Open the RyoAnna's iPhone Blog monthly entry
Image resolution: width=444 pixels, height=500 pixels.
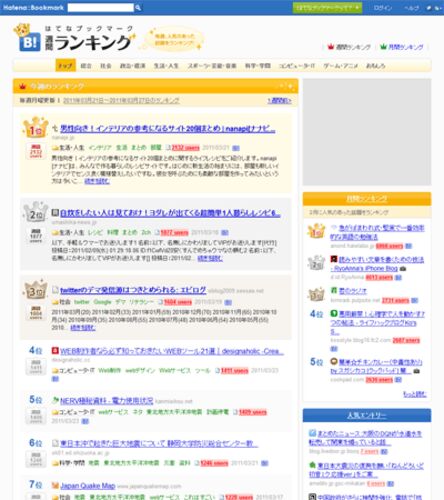[x=377, y=264]
